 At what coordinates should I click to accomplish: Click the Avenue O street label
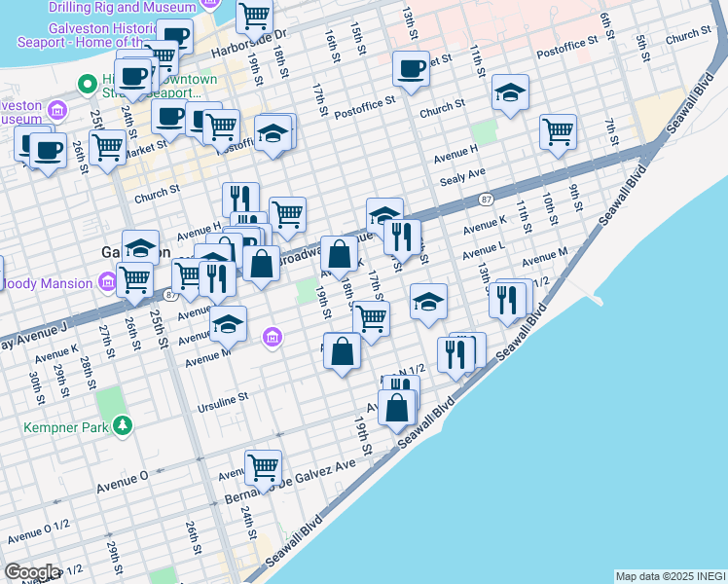(122, 482)
